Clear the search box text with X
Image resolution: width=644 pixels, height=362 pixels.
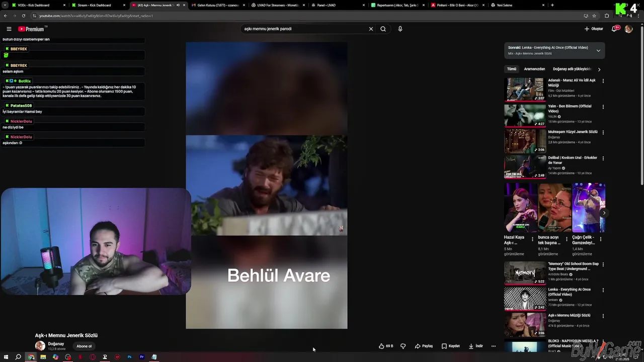(x=371, y=29)
